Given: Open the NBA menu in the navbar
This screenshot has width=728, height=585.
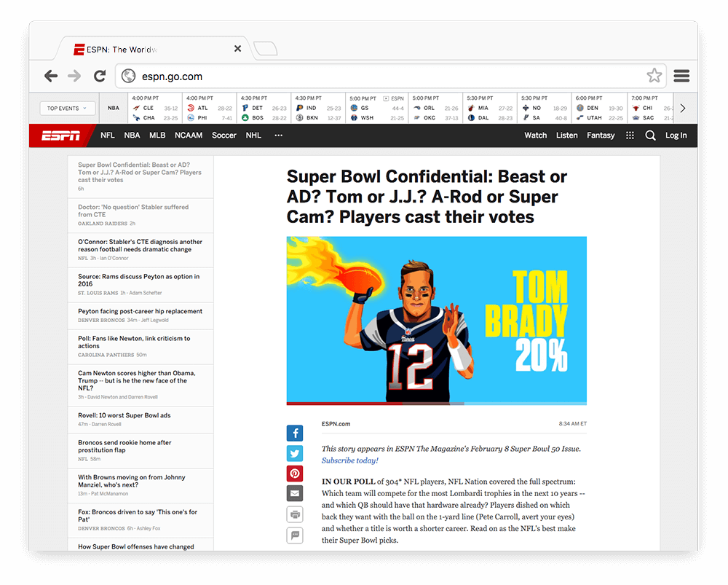Looking at the screenshot, I should click(132, 136).
